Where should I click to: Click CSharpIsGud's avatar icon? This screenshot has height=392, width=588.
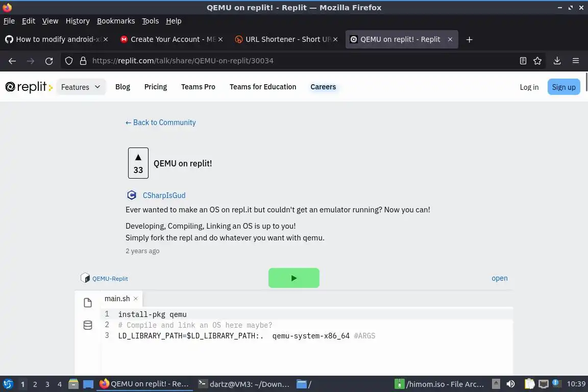click(x=132, y=195)
